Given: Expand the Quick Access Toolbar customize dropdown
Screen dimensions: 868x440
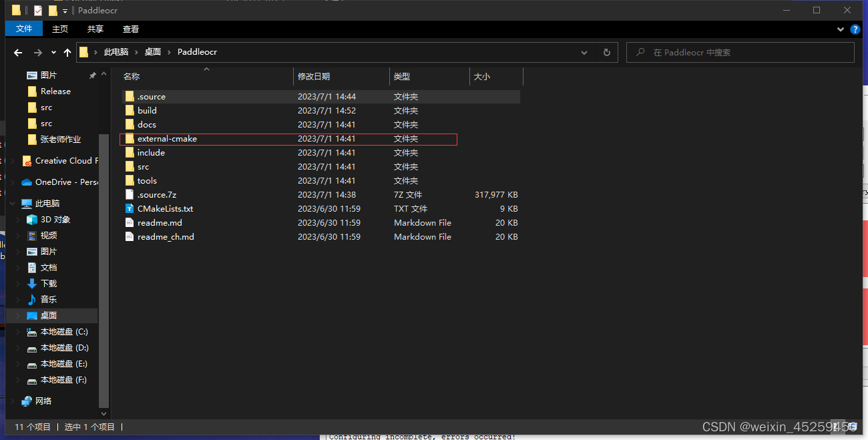Looking at the screenshot, I should click(x=63, y=10).
